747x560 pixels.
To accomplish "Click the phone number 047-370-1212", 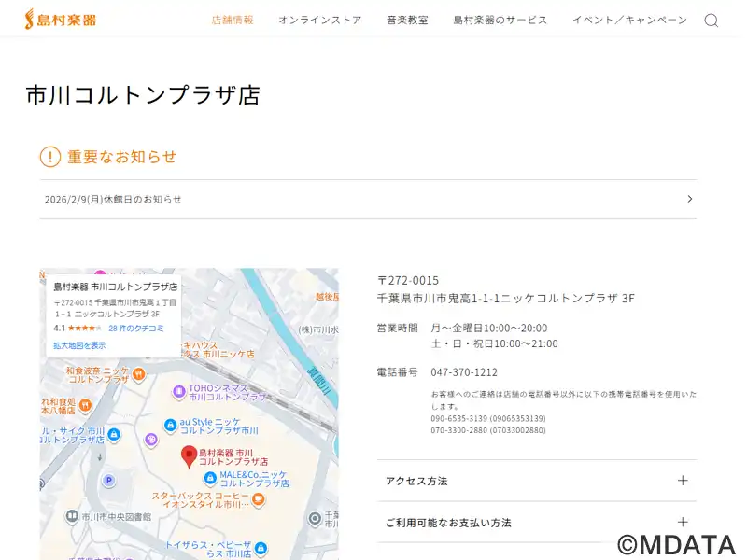I will click(x=464, y=372).
